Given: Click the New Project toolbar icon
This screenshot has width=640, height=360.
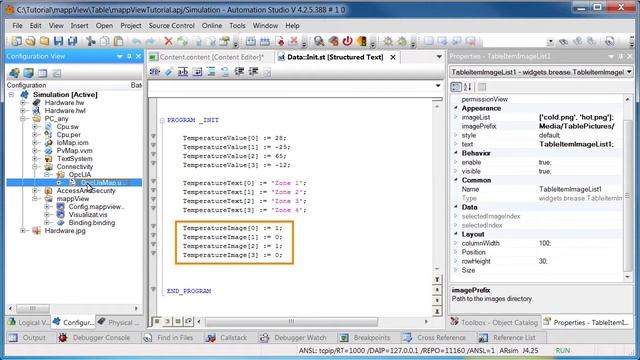Looking at the screenshot, I should point(16,41).
